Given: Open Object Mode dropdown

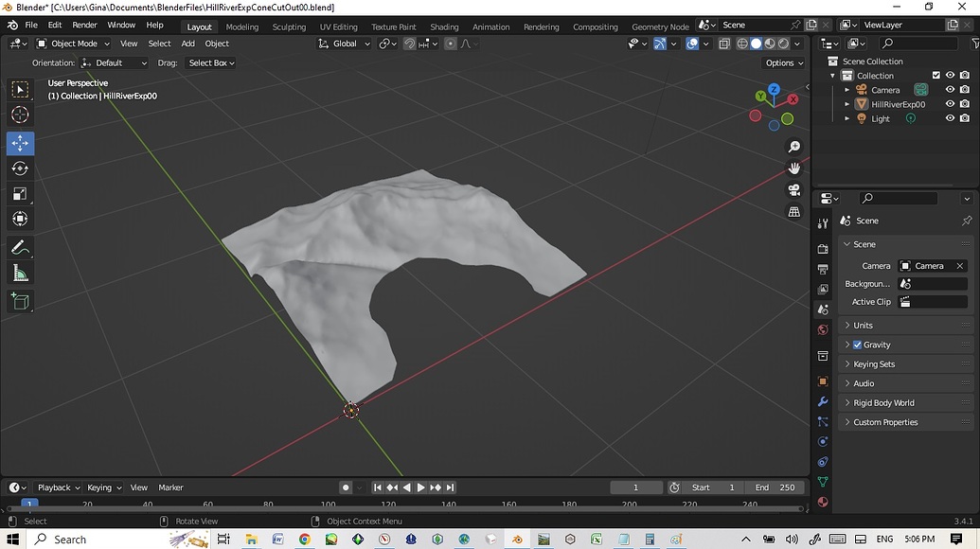Looking at the screenshot, I should [x=73, y=44].
